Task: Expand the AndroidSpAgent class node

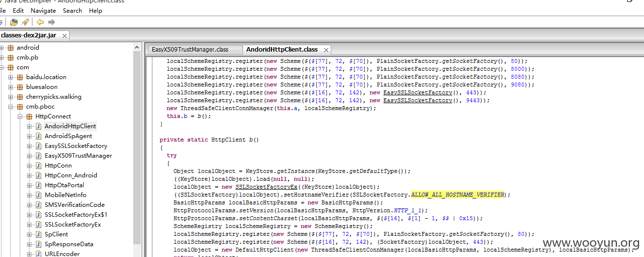Action: tap(29, 136)
